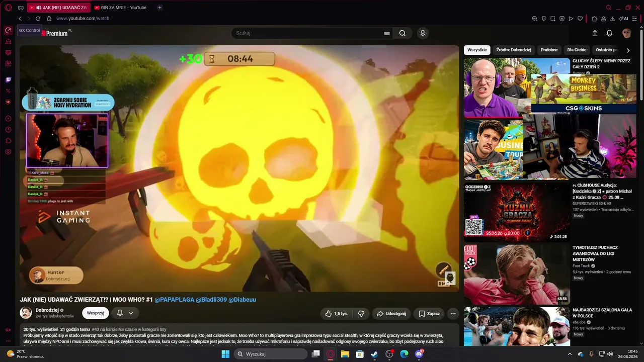Click the site security padlock icon
644x362 pixels.
point(49,19)
